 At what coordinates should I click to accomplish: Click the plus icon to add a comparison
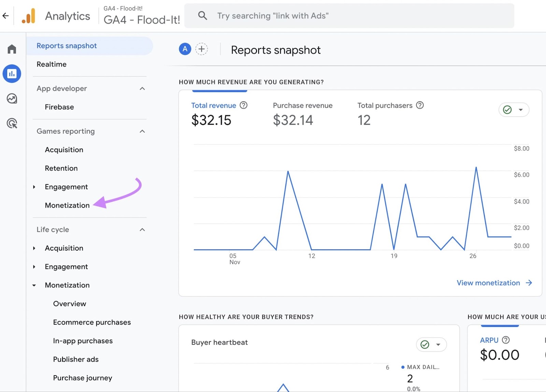202,49
